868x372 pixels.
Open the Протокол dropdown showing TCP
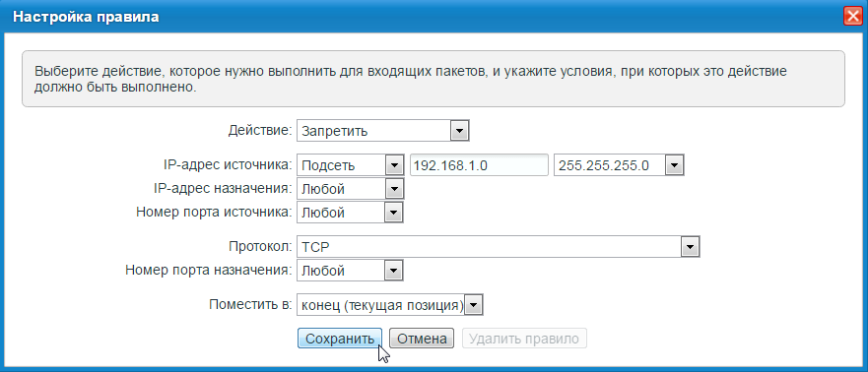[499, 247]
